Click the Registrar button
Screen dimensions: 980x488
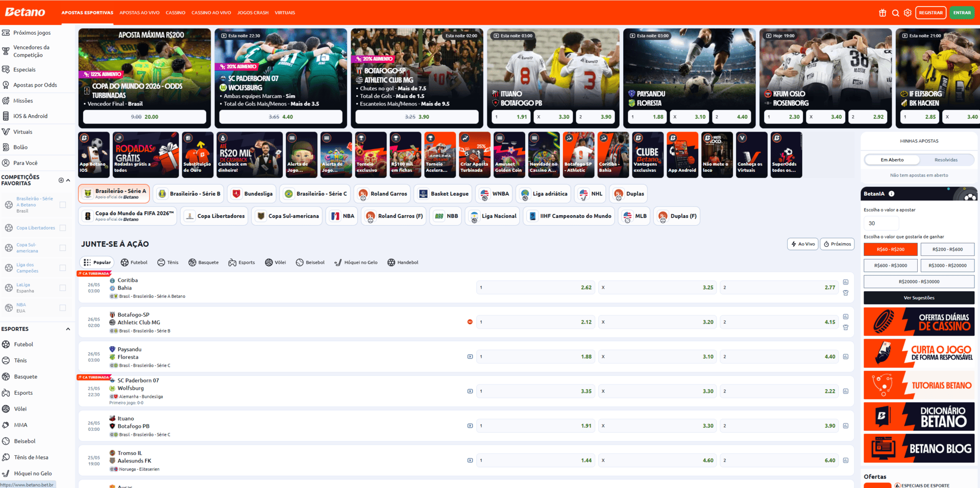click(x=930, y=13)
